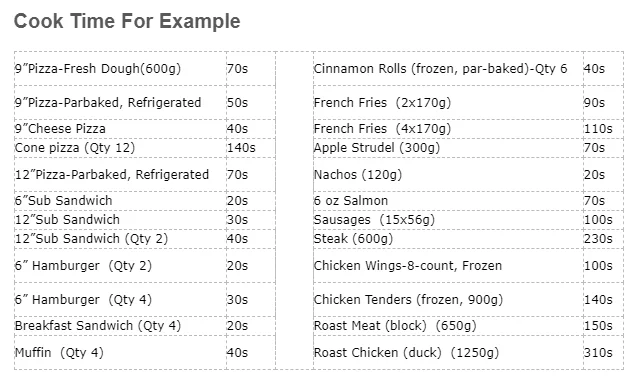Click the 12" Sub Sandwich (Qty 2) text
This screenshot has height=383, width=638.
coord(91,239)
